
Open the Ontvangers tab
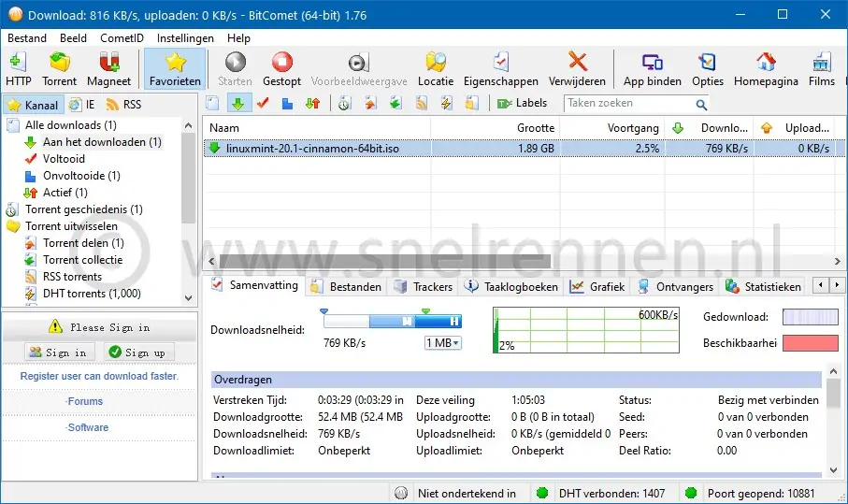(x=675, y=287)
